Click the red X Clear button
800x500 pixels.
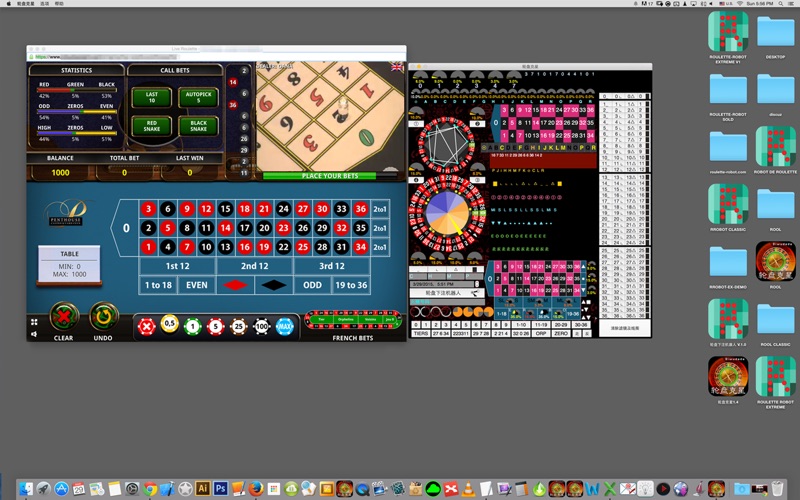click(x=63, y=318)
